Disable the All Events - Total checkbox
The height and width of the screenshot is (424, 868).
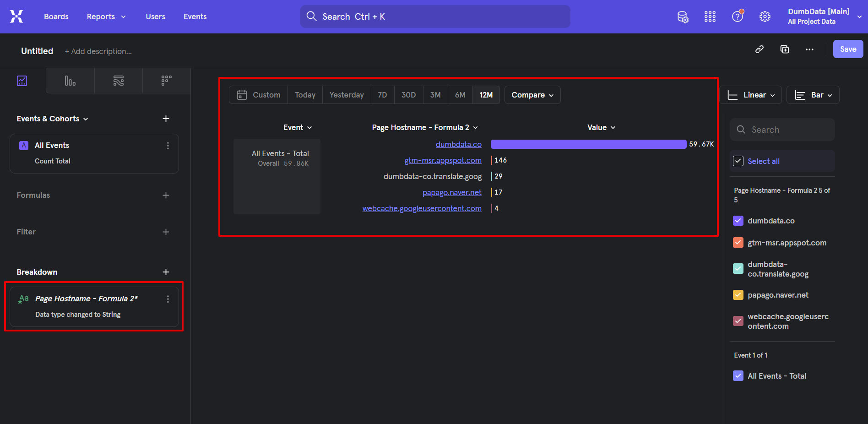738,376
